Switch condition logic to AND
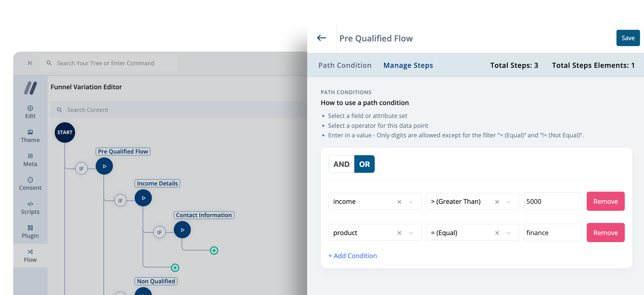This screenshot has width=644, height=295. tap(341, 164)
